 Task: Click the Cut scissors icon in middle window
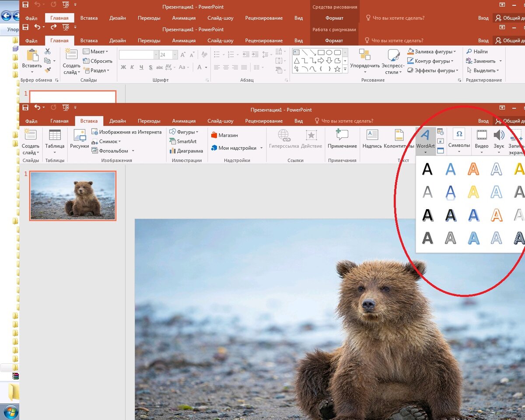48,52
